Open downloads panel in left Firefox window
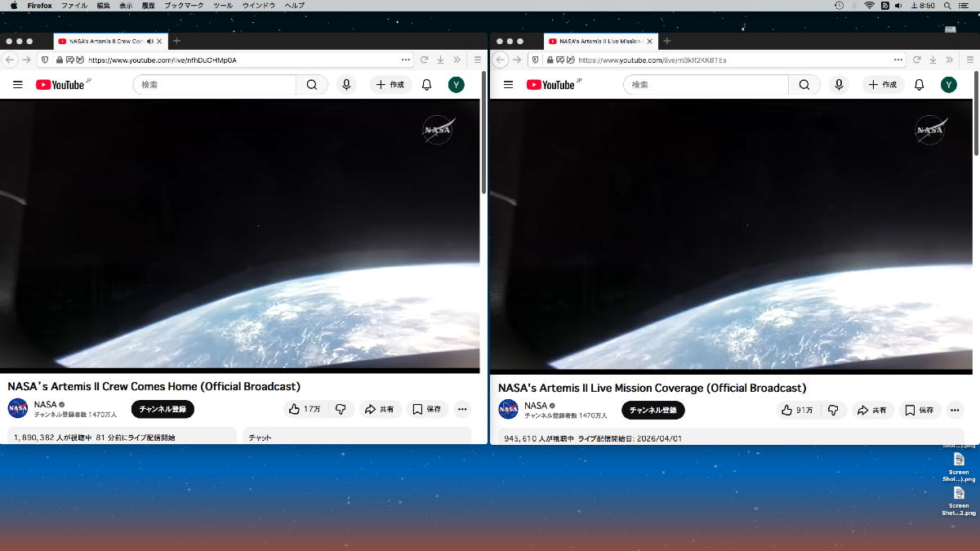The image size is (980, 551). 440,60
